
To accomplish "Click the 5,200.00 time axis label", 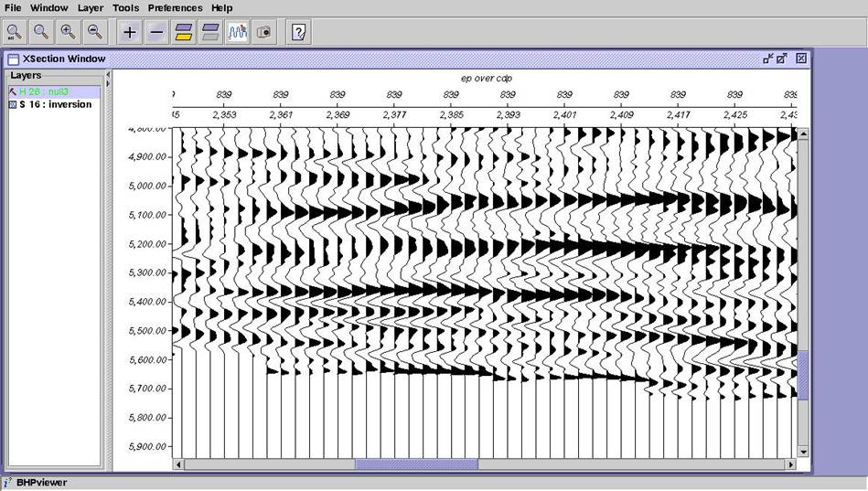I will 147,244.
